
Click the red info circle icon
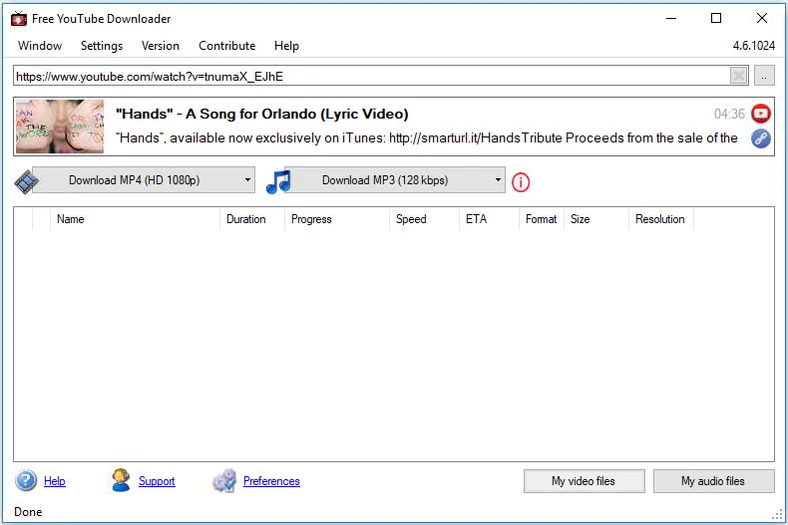tap(521, 182)
